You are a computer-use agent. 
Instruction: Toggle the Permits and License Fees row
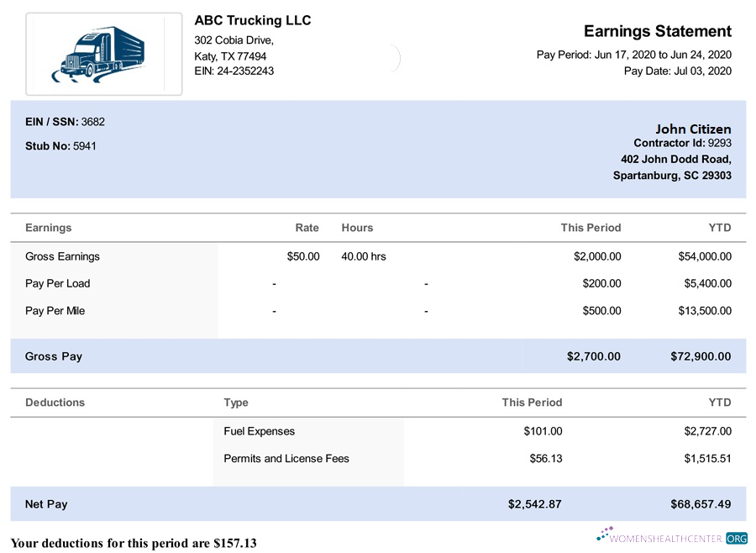378,459
